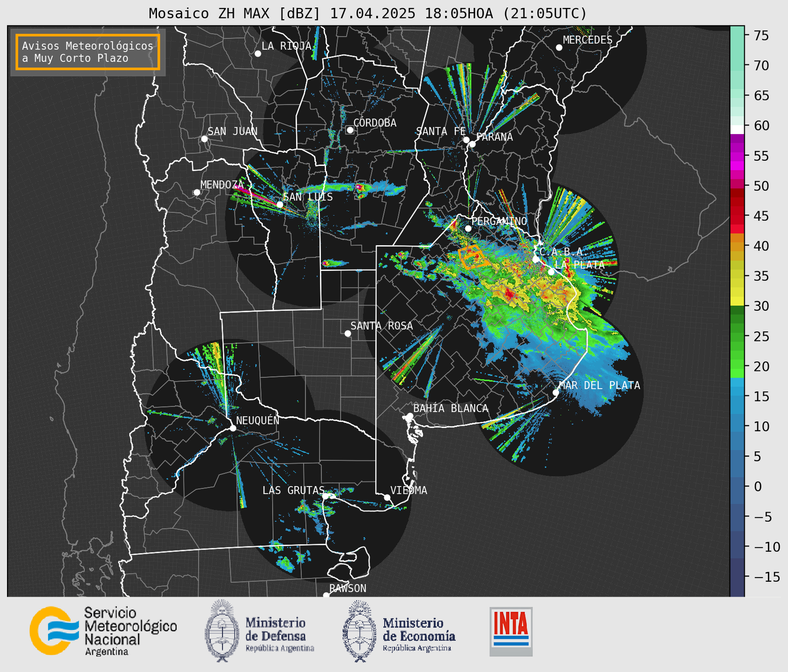Screen dimensions: 788x672
Task: Click the 55 dBZ magenta band on colorbar
Action: (737, 156)
